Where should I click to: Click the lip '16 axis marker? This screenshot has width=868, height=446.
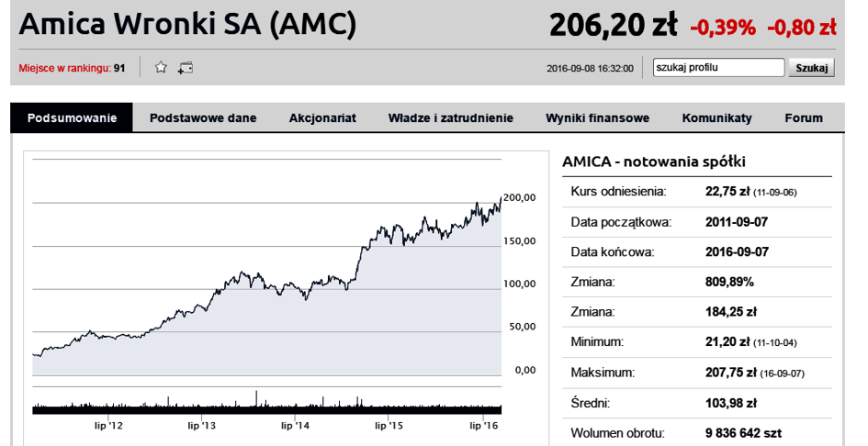pyautogui.click(x=484, y=426)
